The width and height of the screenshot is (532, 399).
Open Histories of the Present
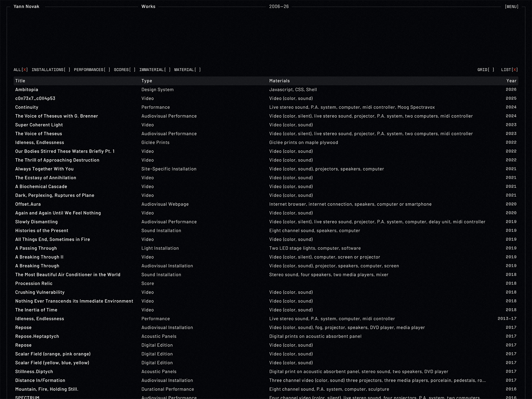point(42,231)
